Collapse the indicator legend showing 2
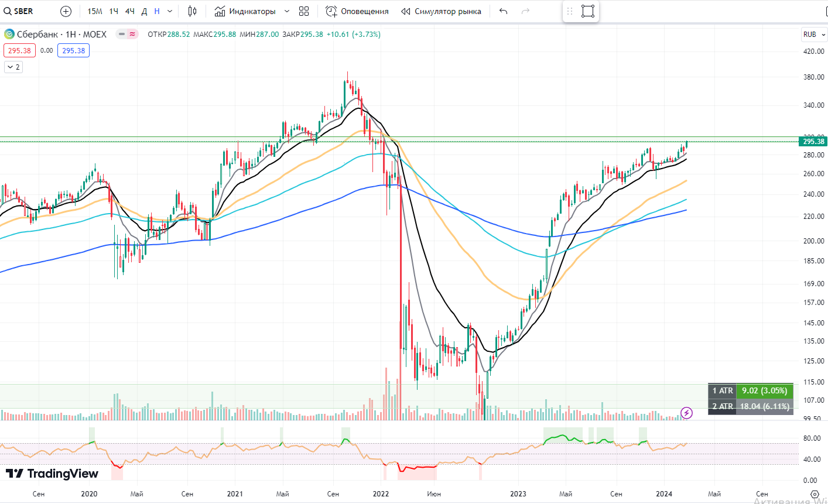828x504 pixels. click(13, 67)
